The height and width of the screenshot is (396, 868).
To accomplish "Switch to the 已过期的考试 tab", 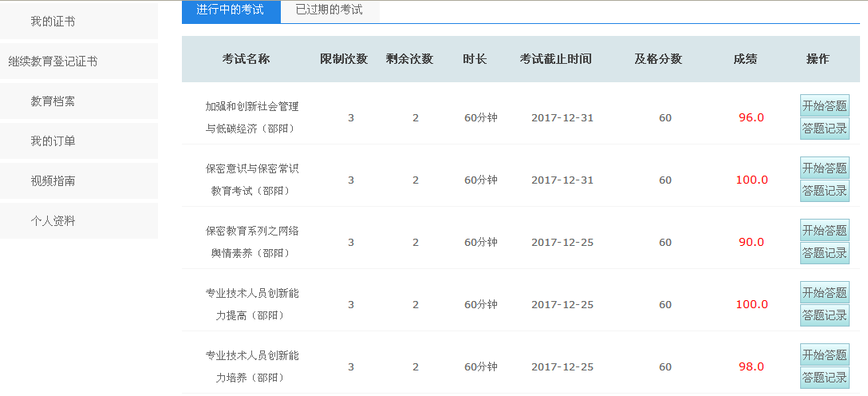I will (329, 10).
